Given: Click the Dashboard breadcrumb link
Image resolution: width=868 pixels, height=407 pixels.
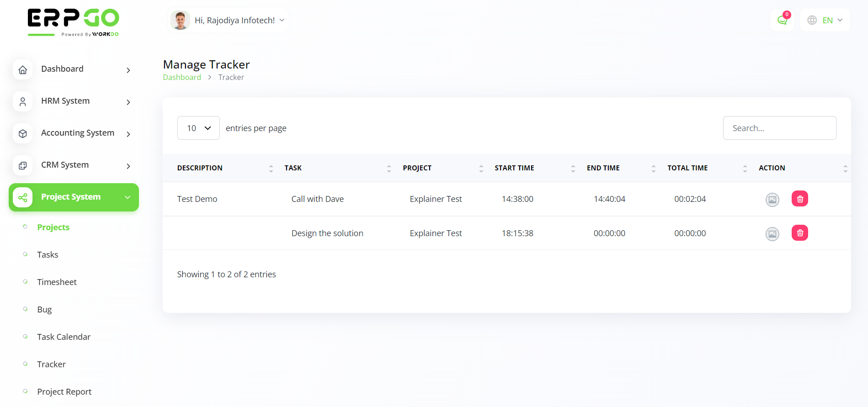Looking at the screenshot, I should point(182,77).
